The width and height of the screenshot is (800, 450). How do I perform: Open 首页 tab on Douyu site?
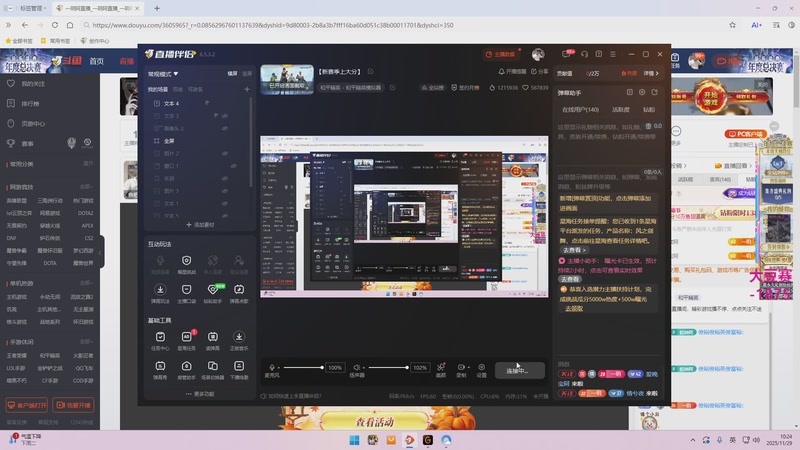pos(96,61)
